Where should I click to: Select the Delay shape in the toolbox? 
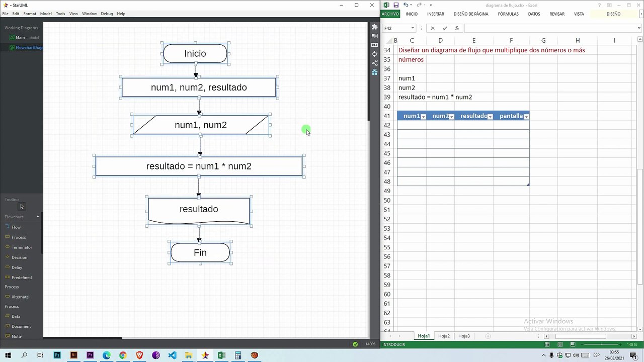[x=17, y=267]
